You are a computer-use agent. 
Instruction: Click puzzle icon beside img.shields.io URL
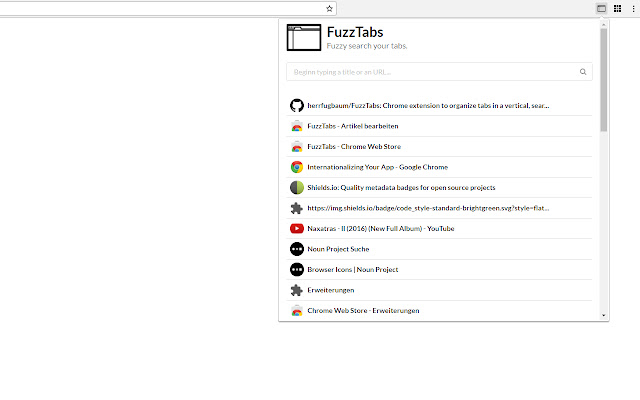pyautogui.click(x=297, y=208)
